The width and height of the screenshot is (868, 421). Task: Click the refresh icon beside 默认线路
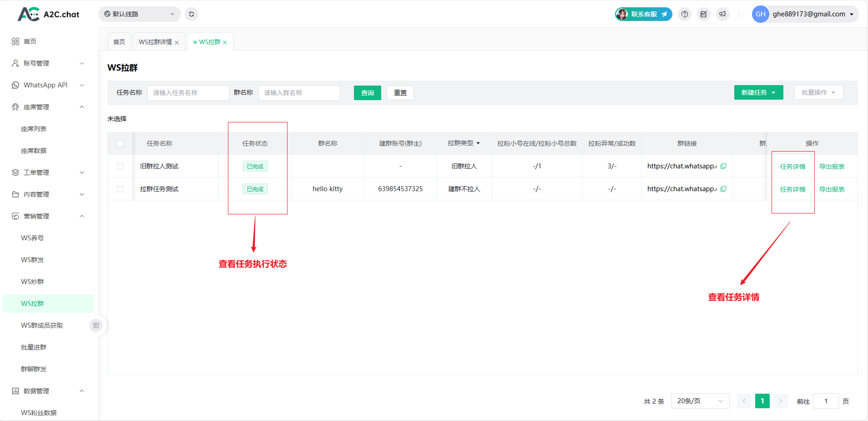tap(192, 14)
